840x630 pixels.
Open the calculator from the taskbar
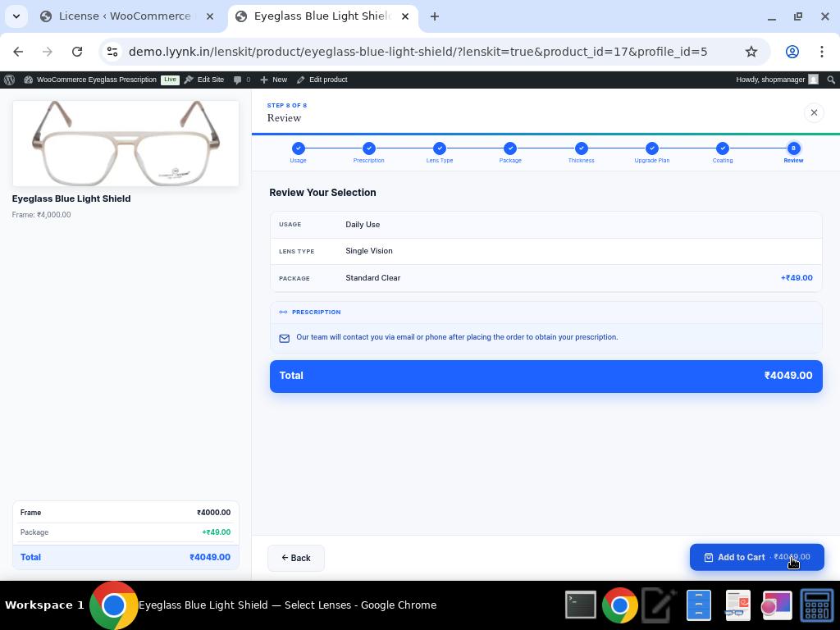click(x=817, y=605)
